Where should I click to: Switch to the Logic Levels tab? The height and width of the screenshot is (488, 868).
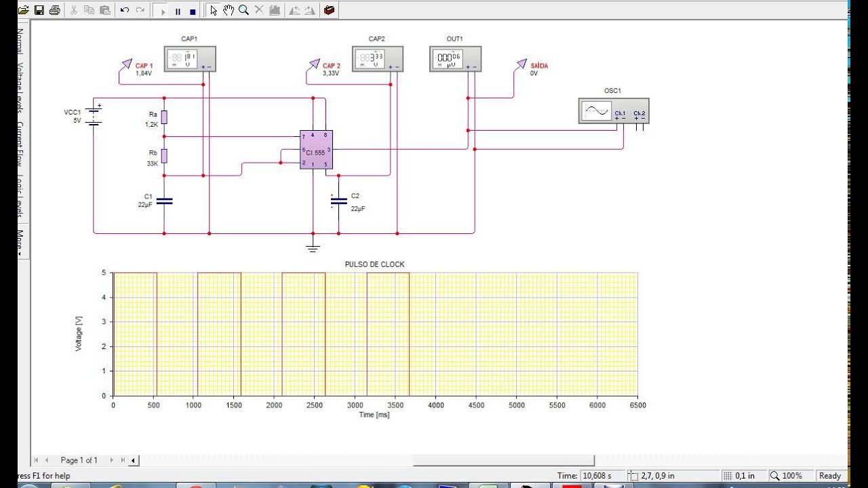pos(20,196)
